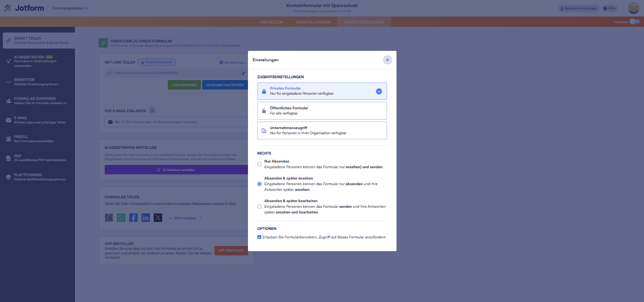The image size is (644, 302).
Task: Click the code icon beside Einbetten
Action: point(8,82)
